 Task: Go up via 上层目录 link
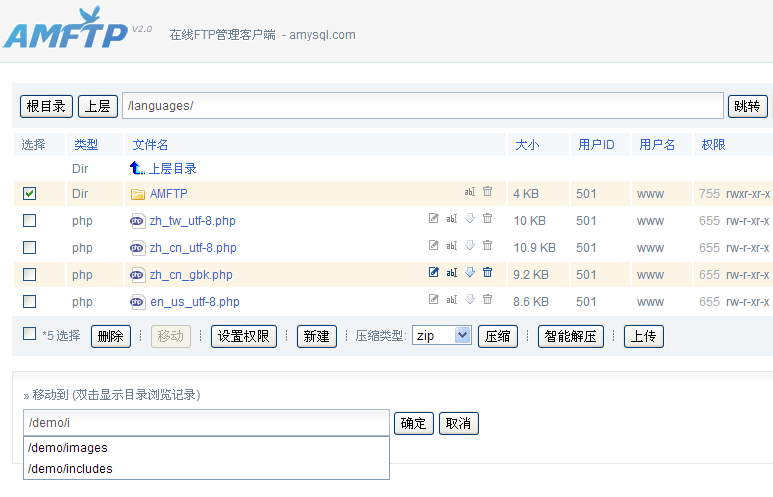172,169
